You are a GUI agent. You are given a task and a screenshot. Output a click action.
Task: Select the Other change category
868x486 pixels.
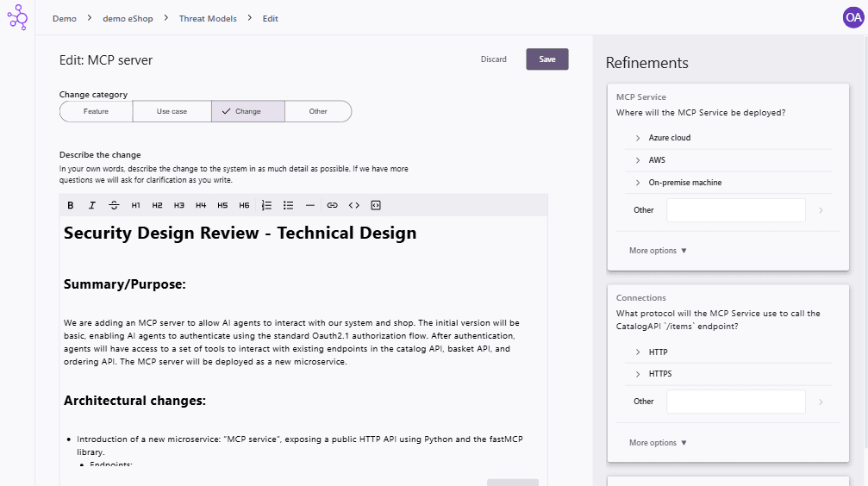point(318,111)
